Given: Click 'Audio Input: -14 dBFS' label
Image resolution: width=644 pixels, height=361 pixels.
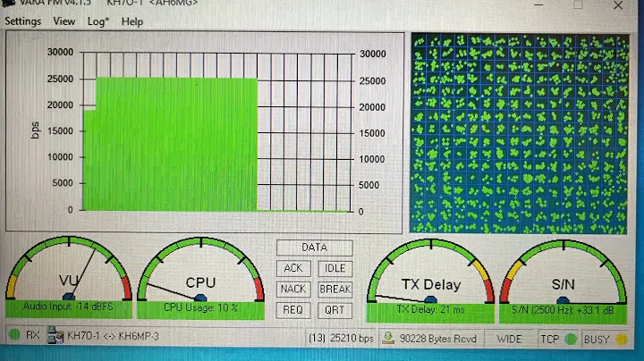Looking at the screenshot, I should tap(68, 306).
